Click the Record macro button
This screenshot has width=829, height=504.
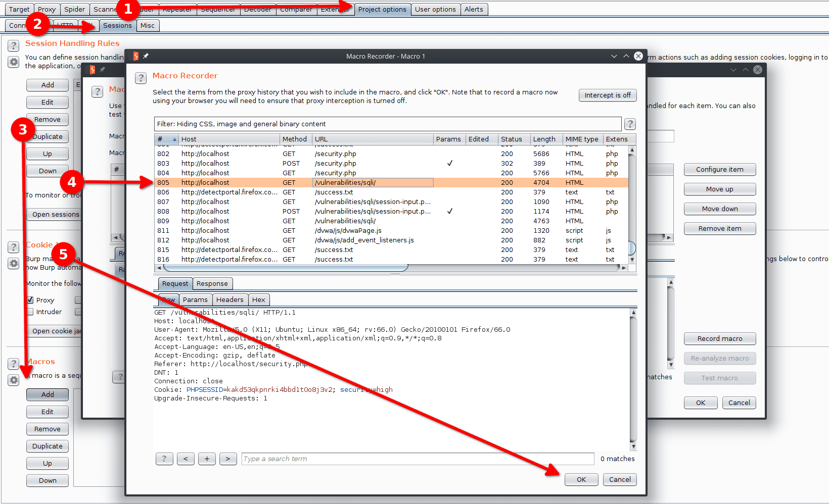coord(719,339)
